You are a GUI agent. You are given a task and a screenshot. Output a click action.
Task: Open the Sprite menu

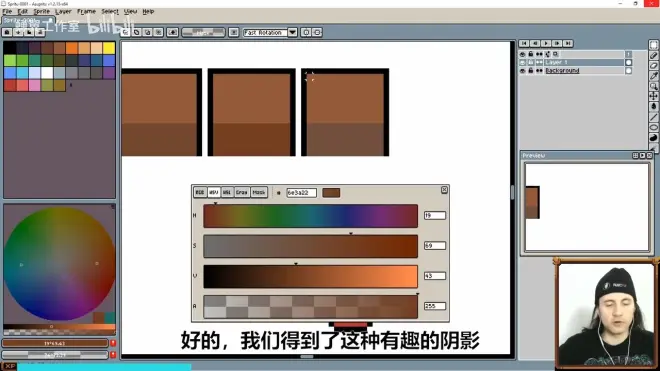(42, 12)
